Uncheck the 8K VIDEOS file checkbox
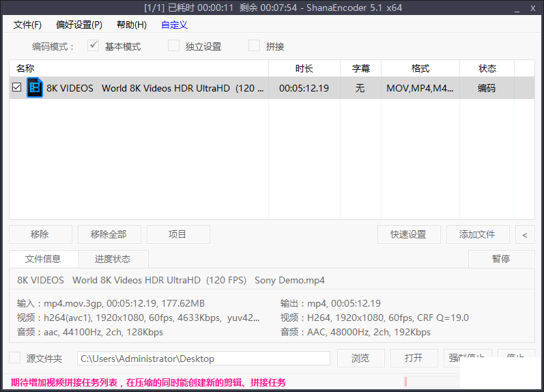The width and height of the screenshot is (544, 392). tap(16, 87)
